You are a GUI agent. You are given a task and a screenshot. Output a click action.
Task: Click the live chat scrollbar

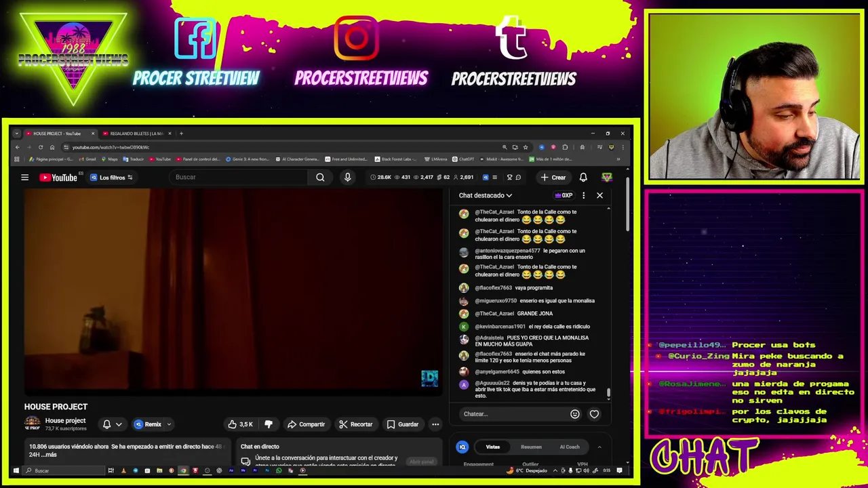coord(608,393)
